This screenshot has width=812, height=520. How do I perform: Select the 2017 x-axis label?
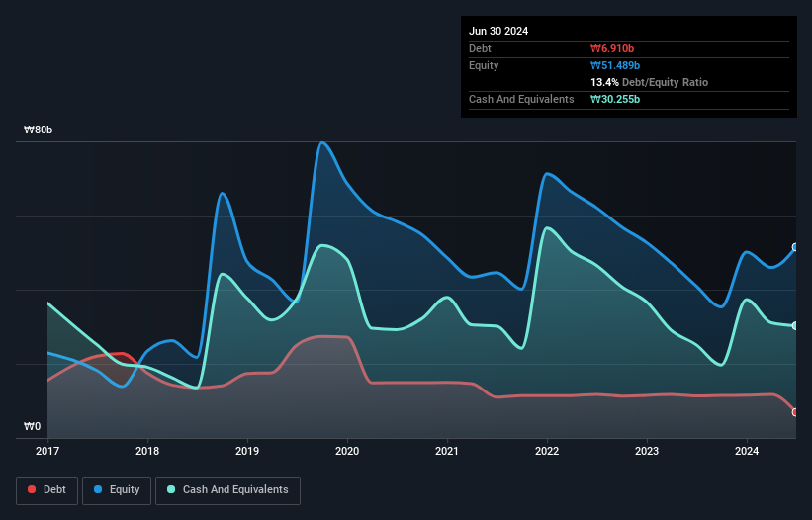[x=47, y=451]
